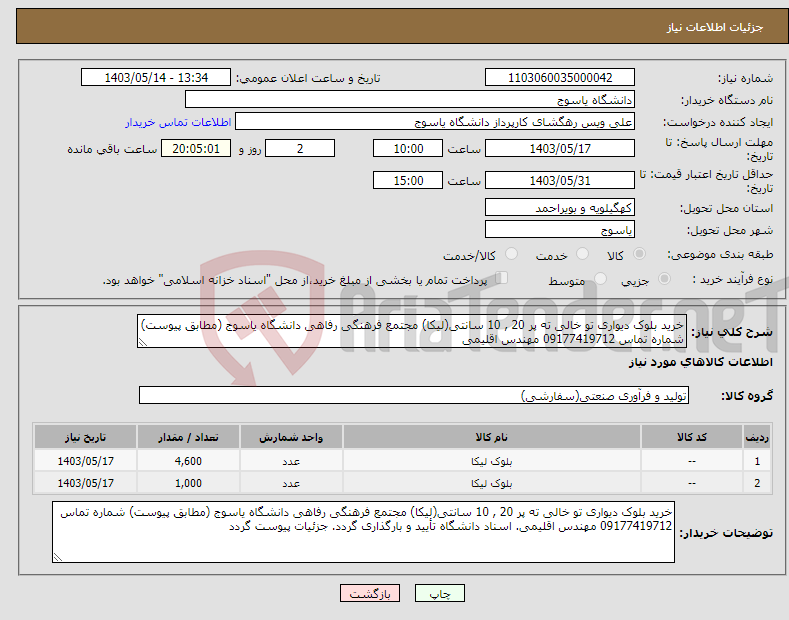Click the تعداد / مقدار column header
The height and width of the screenshot is (620, 789).
click(x=188, y=437)
